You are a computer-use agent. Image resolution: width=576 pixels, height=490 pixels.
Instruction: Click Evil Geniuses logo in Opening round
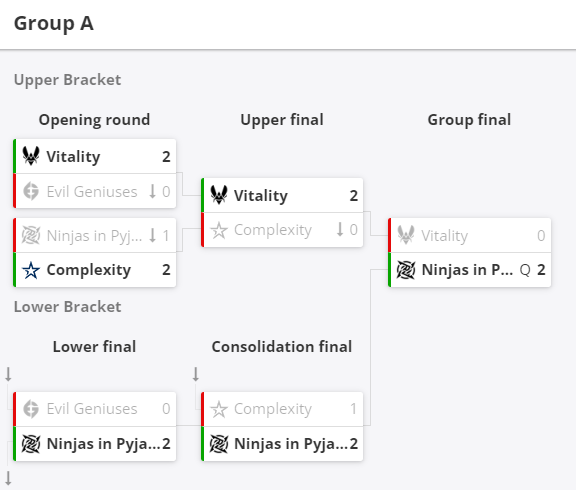click(x=31, y=191)
